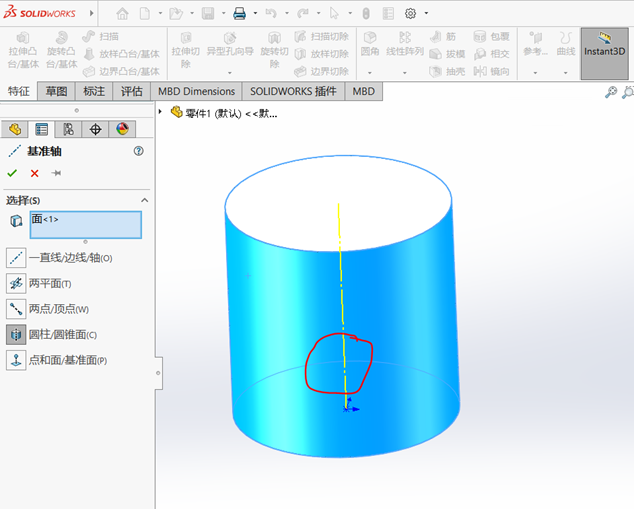Viewport: 634px width, 509px height.
Task: Click the 筋 rib tool
Action: click(442, 36)
